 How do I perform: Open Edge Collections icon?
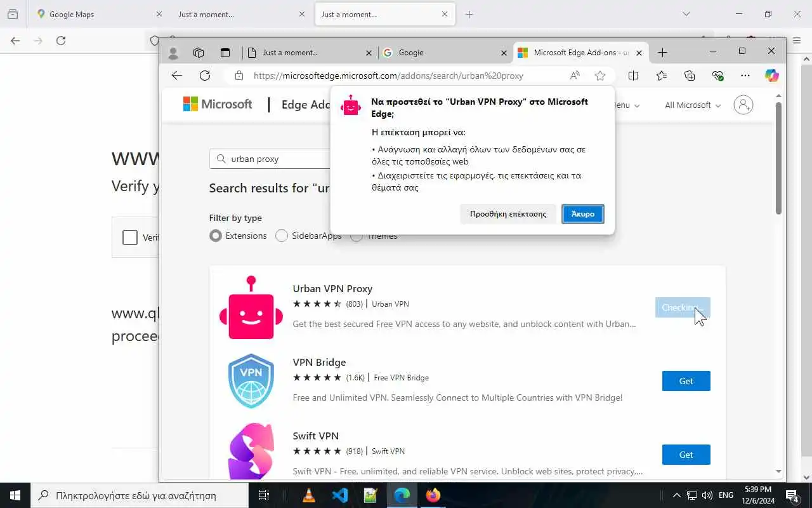point(690,76)
